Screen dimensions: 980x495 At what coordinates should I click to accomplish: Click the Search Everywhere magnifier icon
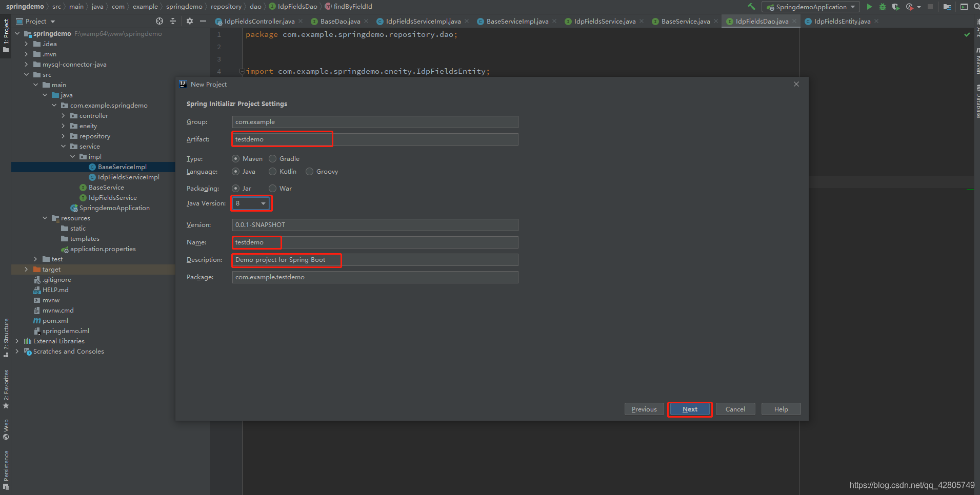[x=977, y=7]
